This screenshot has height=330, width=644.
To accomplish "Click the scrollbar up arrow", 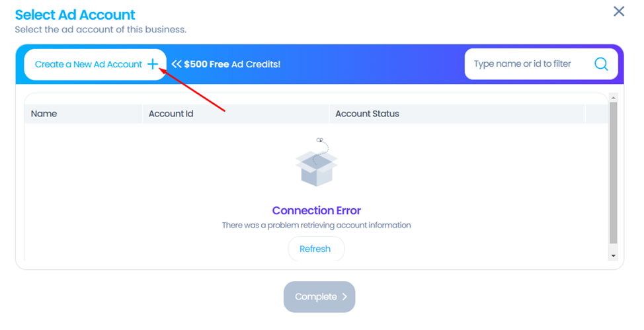I will point(613,98).
